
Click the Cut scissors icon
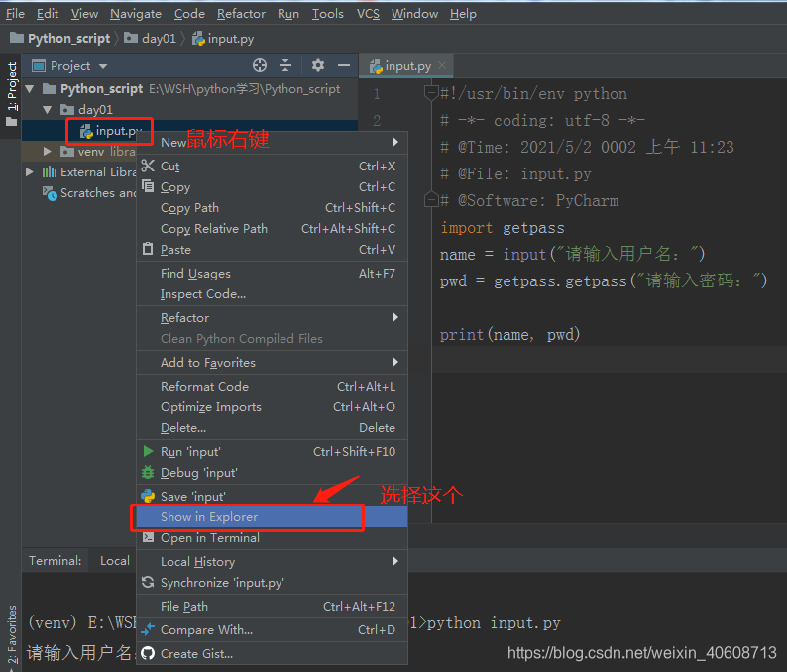tap(148, 166)
